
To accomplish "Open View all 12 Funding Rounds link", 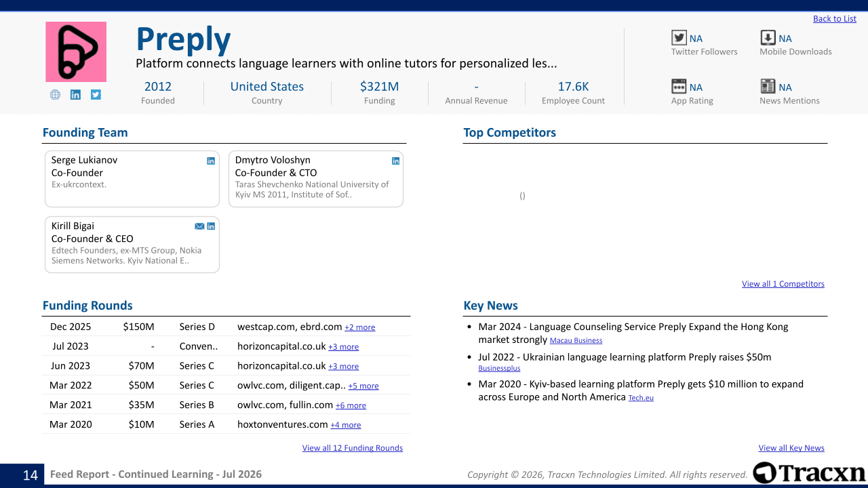I will (353, 448).
